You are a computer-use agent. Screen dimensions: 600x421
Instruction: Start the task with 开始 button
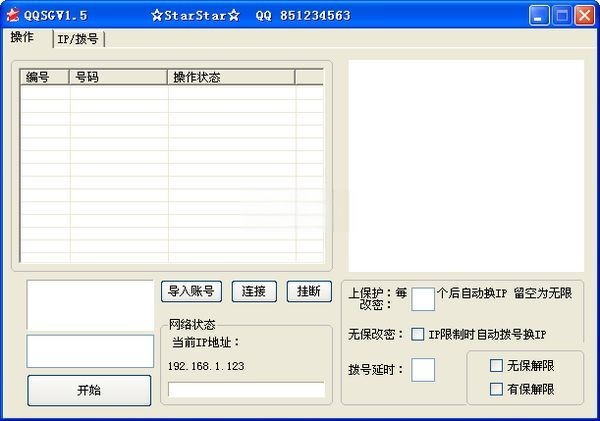89,390
